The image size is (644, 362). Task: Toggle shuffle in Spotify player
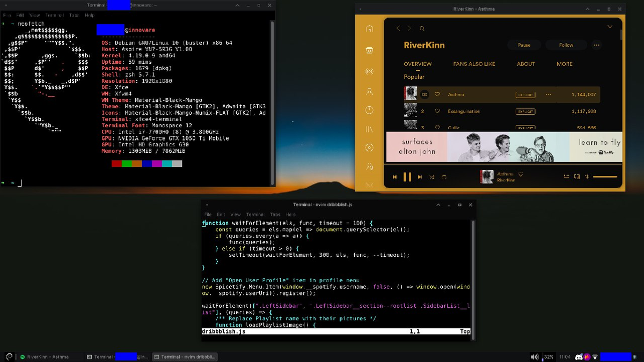(x=432, y=177)
